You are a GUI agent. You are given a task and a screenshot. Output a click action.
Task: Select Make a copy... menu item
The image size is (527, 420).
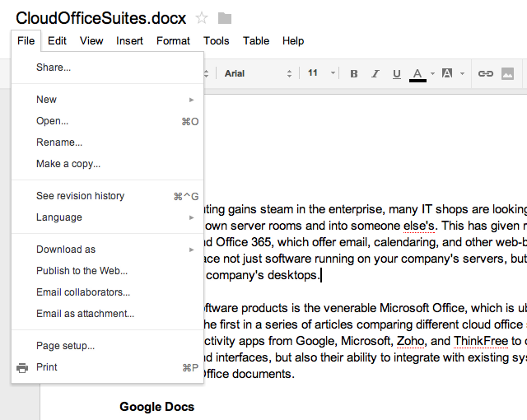coord(108,164)
